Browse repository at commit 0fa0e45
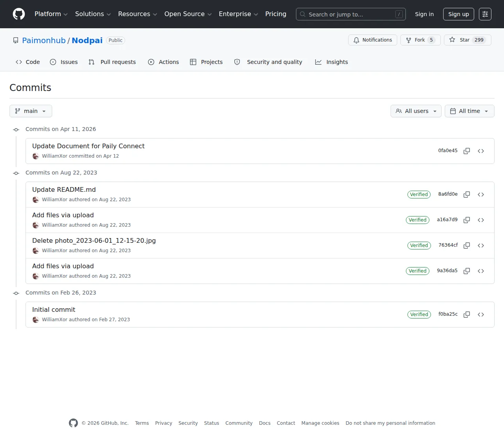The height and width of the screenshot is (444, 504). click(x=481, y=151)
